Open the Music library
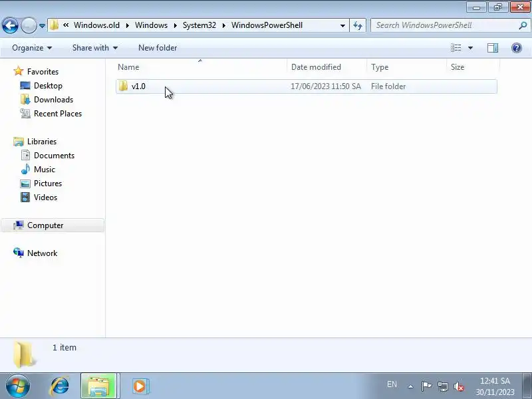The height and width of the screenshot is (399, 532). coord(45,170)
